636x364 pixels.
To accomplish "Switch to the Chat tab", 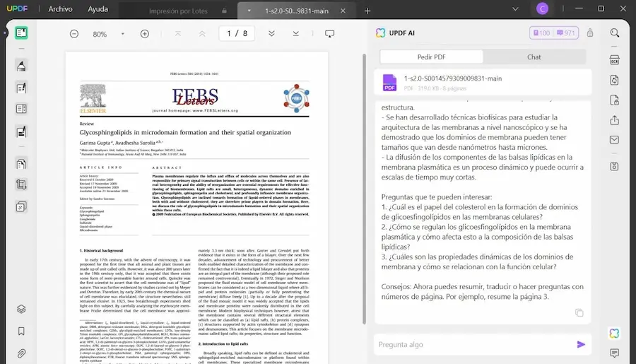I will [534, 57].
